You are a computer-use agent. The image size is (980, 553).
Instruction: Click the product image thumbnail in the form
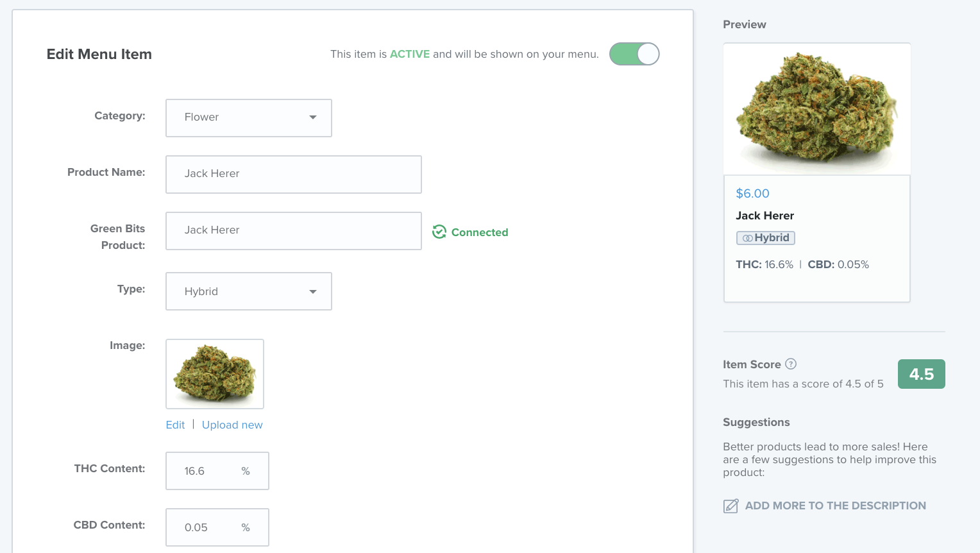click(x=215, y=374)
